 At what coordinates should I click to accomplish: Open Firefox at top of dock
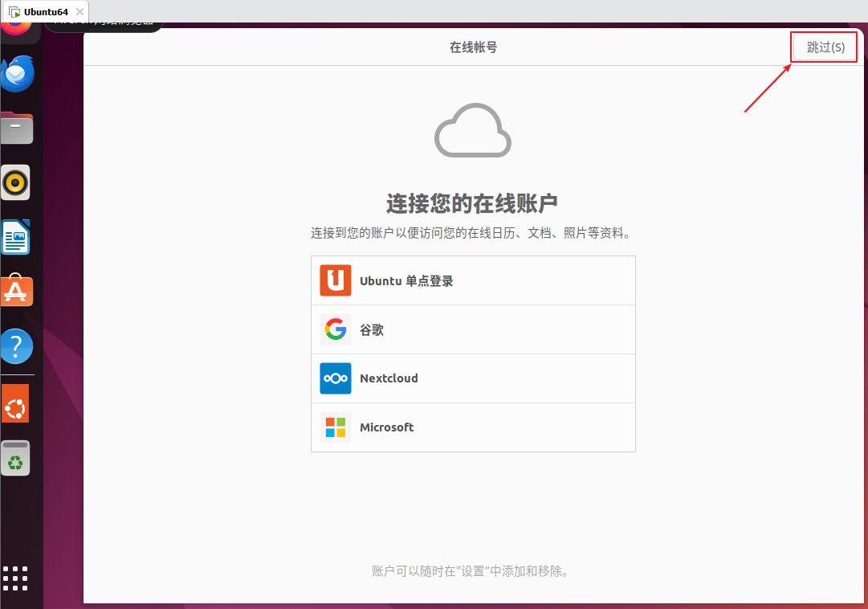(17, 29)
